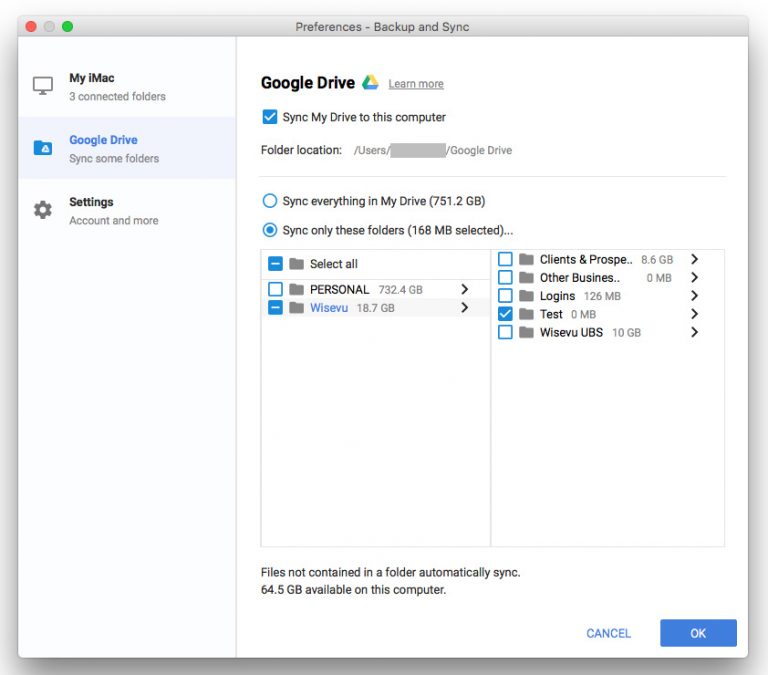Click the Test folder icon
The width and height of the screenshot is (768, 675).
526,314
